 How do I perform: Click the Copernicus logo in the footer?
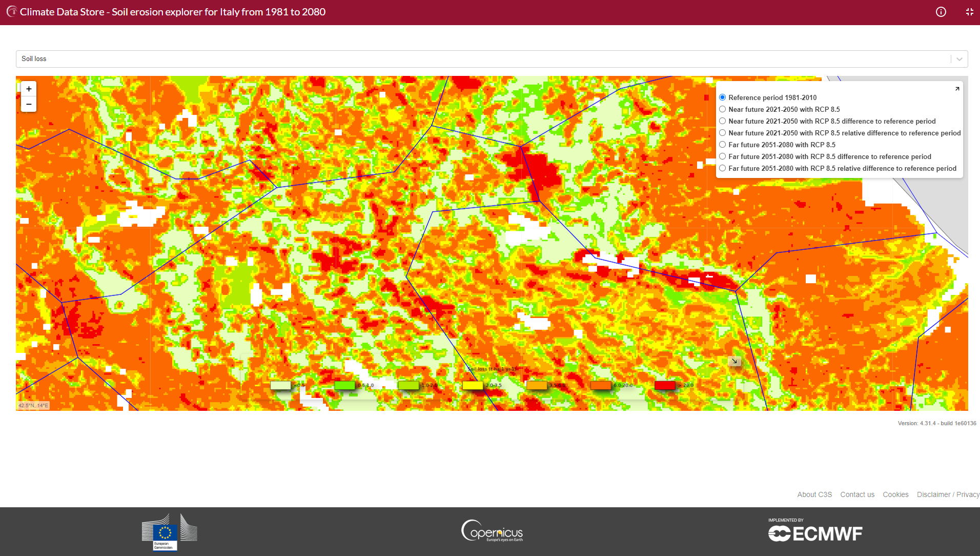[492, 531]
